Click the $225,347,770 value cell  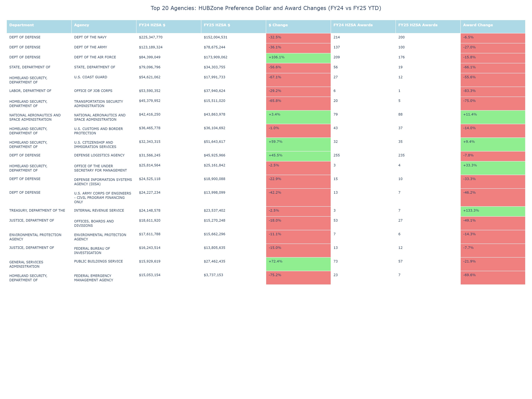(151, 37)
